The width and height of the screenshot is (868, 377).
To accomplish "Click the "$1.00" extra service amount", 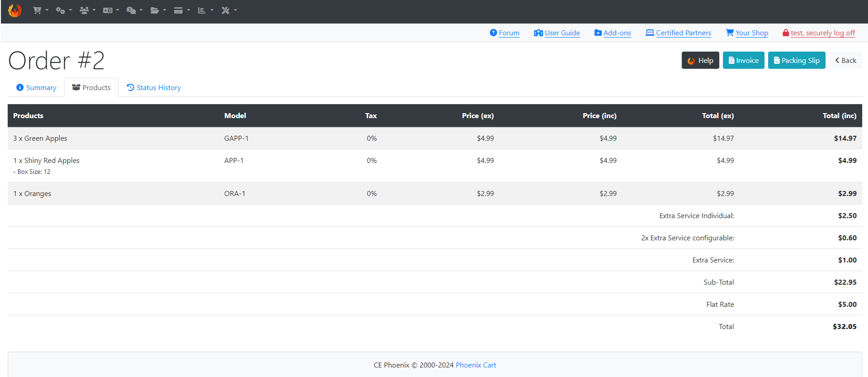I will 847,260.
